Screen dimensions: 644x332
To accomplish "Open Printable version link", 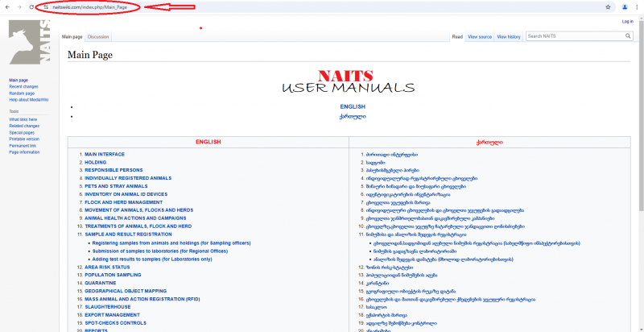I will (24, 139).
